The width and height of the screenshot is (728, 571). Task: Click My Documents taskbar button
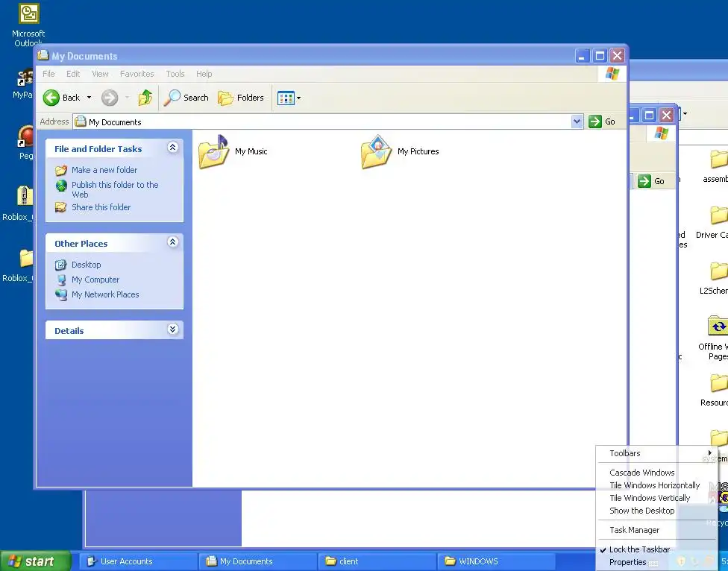(257, 561)
